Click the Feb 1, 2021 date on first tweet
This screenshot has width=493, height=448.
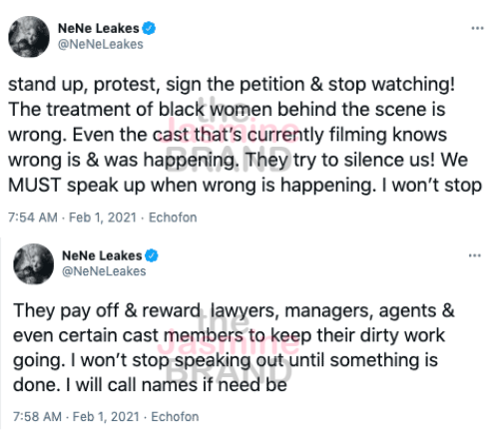[103, 218]
